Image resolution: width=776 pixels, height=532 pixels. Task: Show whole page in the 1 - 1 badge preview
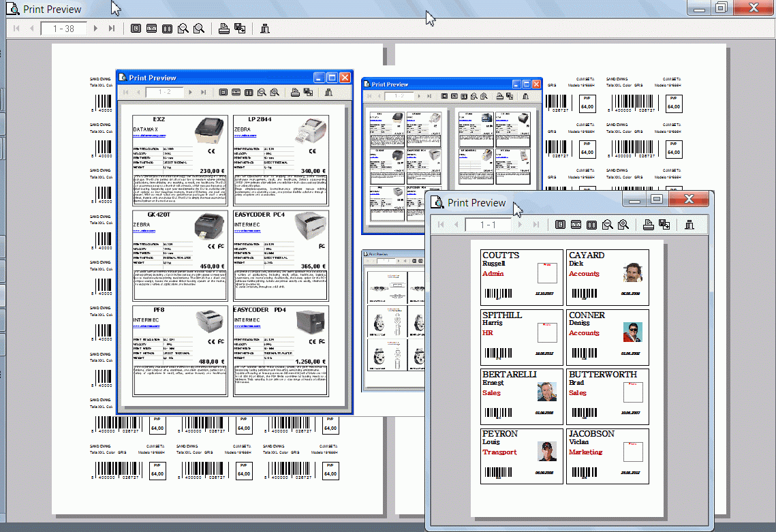coord(560,225)
